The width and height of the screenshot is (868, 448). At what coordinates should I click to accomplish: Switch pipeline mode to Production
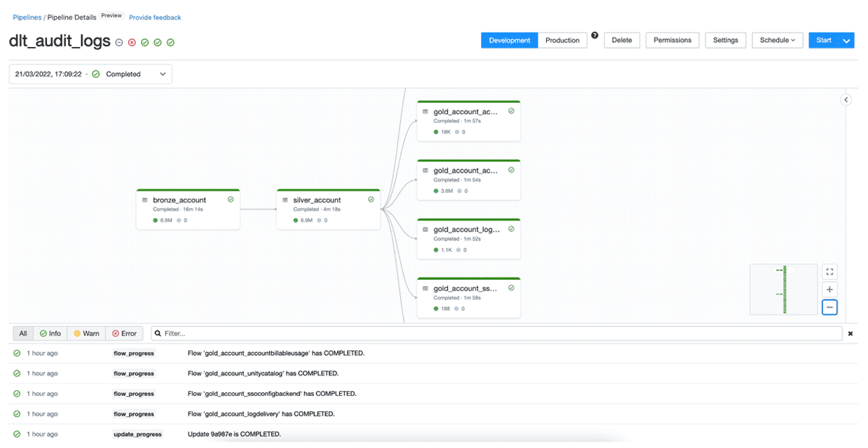(x=562, y=40)
